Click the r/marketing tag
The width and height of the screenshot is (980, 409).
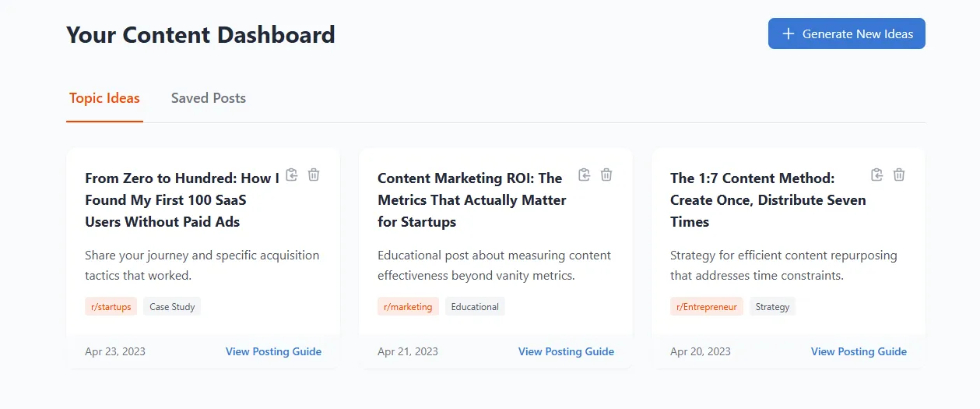(x=408, y=306)
